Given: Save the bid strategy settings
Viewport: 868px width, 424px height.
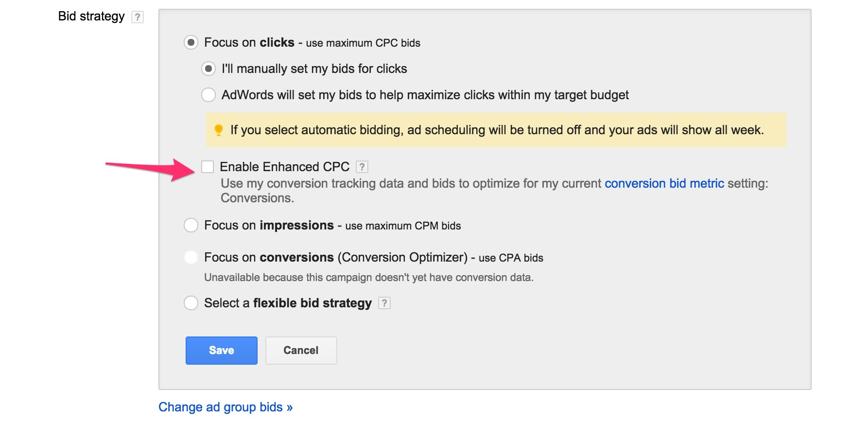Looking at the screenshot, I should (x=221, y=350).
